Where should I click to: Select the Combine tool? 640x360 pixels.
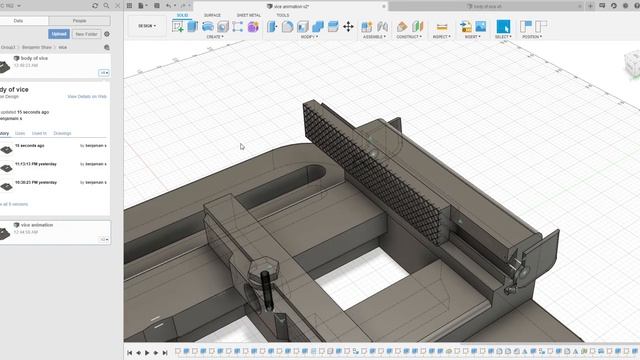pos(318,27)
